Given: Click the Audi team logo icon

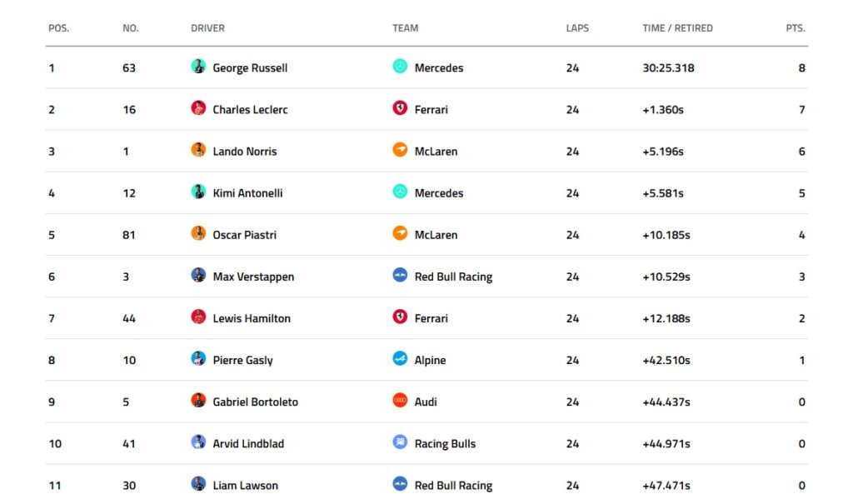Looking at the screenshot, I should coord(400,400).
